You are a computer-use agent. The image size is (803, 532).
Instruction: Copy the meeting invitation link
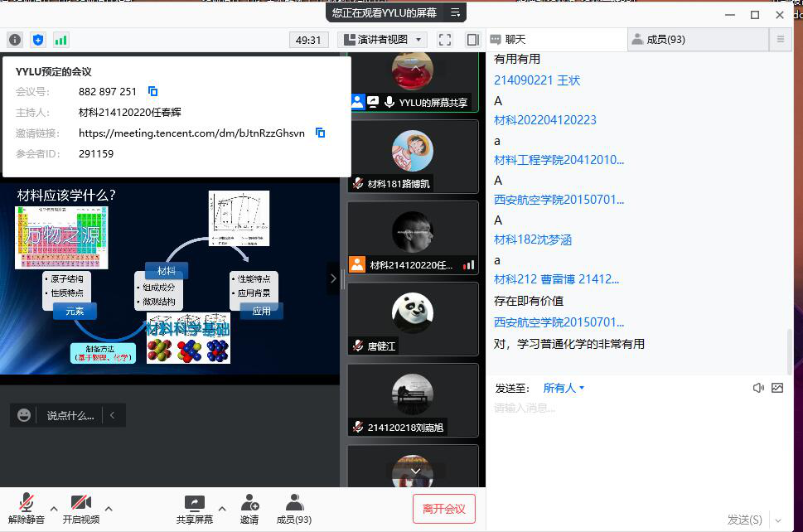coord(321,133)
